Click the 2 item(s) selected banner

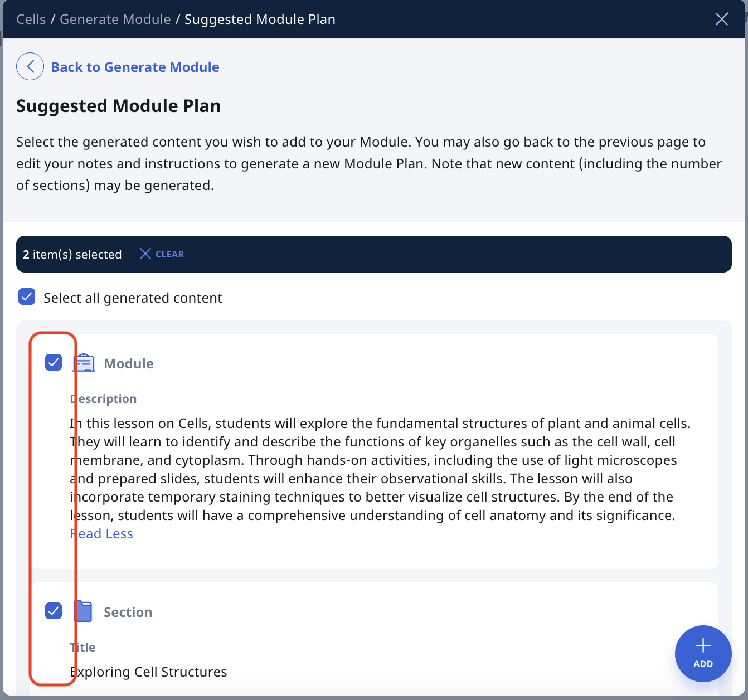(x=72, y=254)
